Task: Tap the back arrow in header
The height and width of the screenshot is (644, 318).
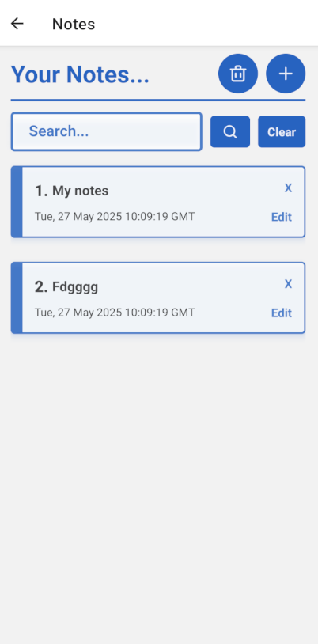Action: pos(17,24)
